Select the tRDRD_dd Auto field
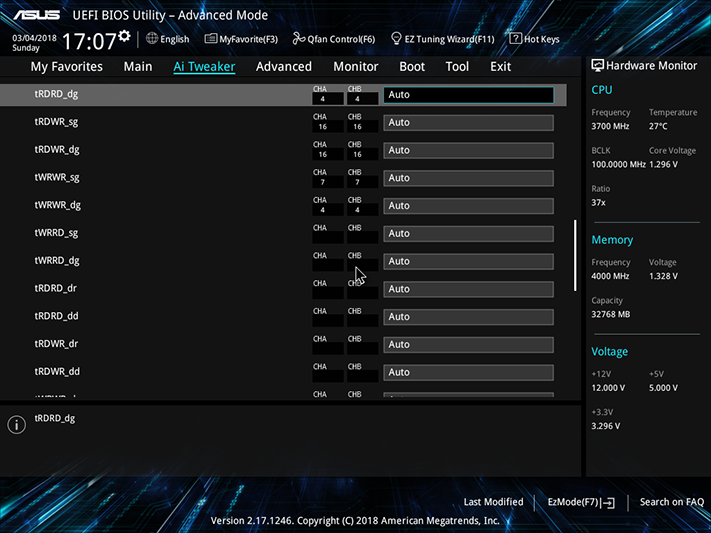 468,317
